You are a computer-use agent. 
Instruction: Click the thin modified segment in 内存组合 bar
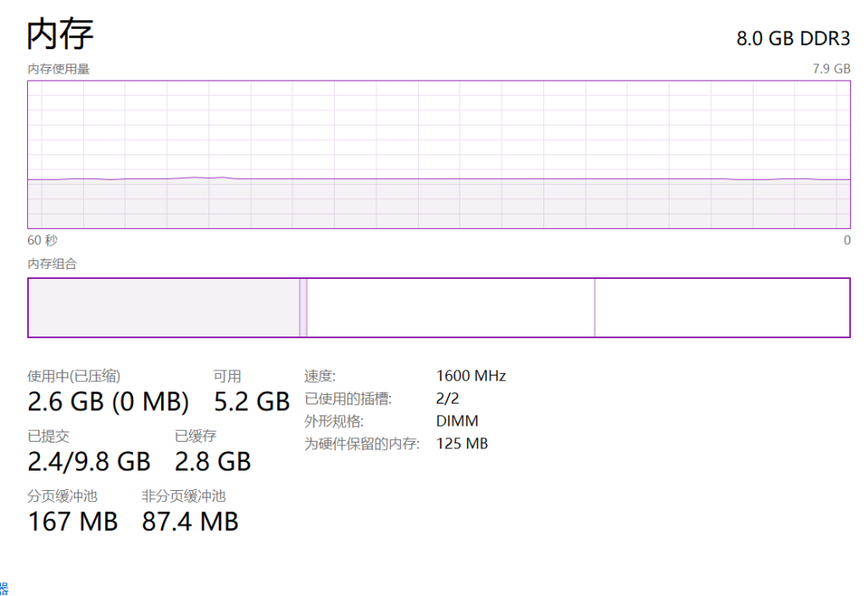303,308
